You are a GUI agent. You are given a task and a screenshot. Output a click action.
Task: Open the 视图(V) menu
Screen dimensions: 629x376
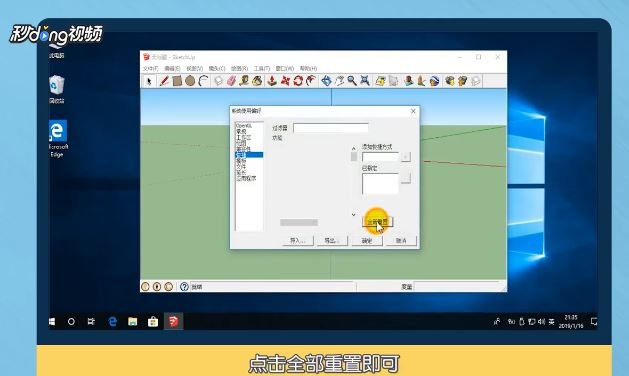[195, 69]
